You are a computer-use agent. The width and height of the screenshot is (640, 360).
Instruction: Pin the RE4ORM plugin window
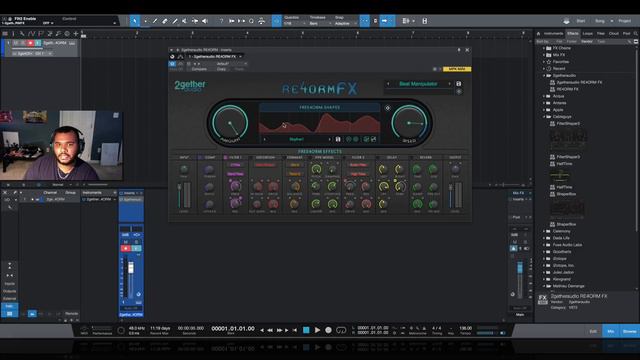[459, 50]
